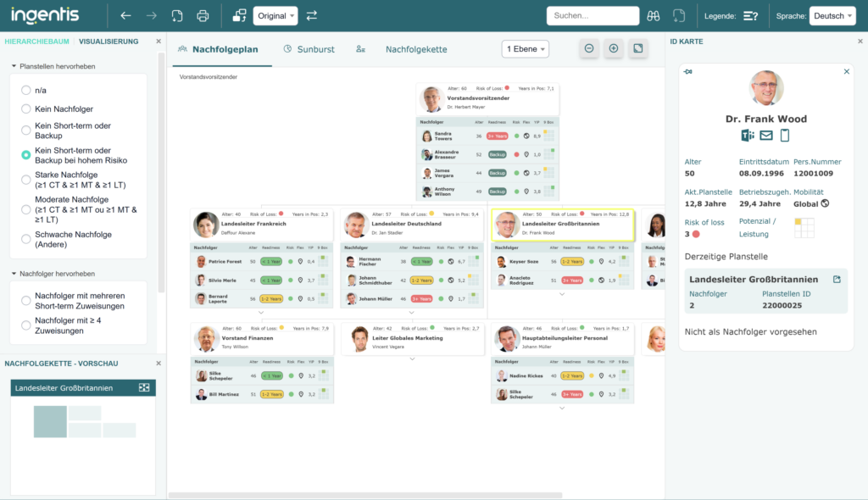This screenshot has width=868, height=500.
Task: Click the pin icon on the ID card
Action: point(687,71)
